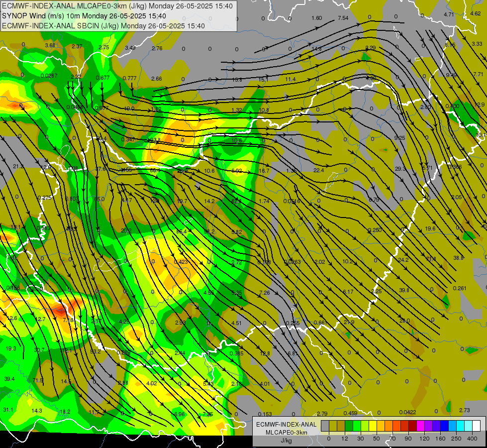This screenshot has height=448, width=487.
Task: Click the dark red swatch in the legend
Action: click(413, 426)
